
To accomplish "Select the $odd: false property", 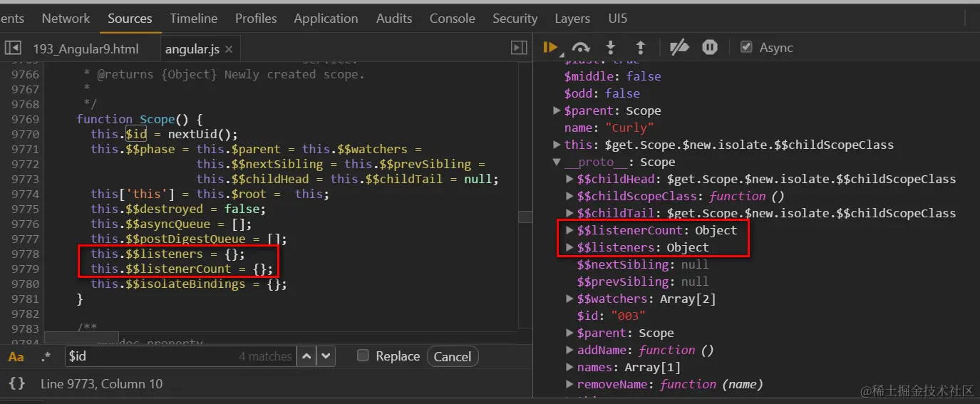I will pos(602,93).
